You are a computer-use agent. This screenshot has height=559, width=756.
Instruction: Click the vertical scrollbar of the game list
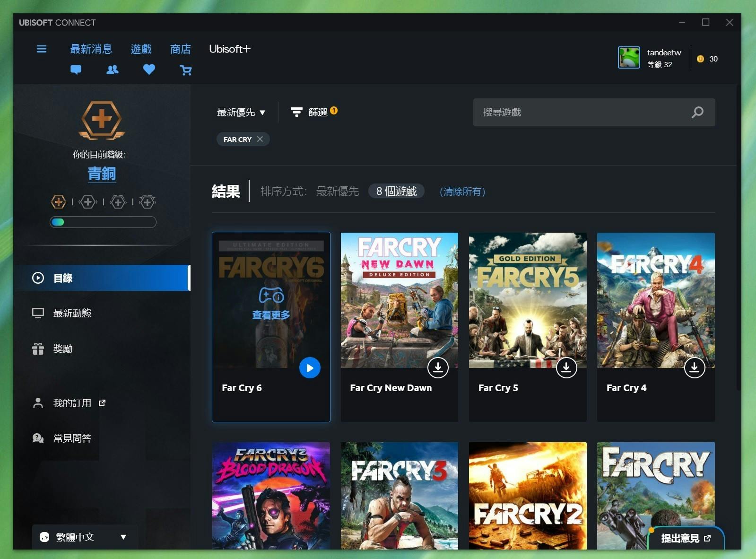tap(739, 238)
